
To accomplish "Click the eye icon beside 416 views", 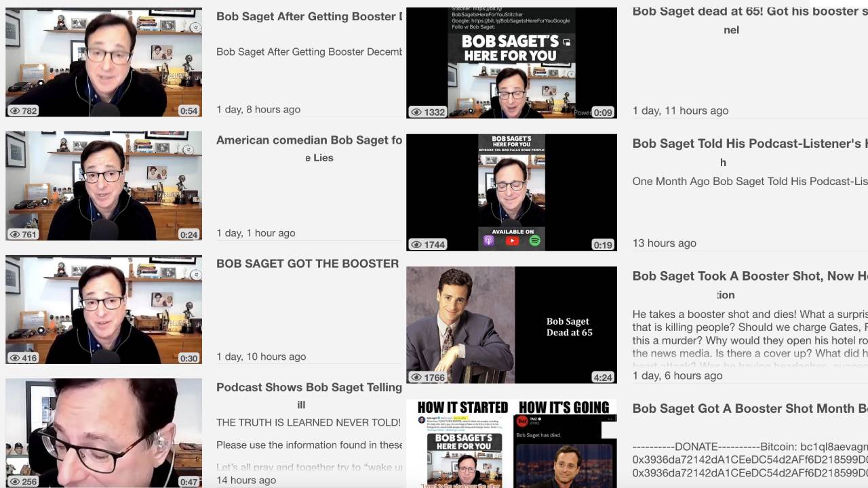I will pos(14,358).
